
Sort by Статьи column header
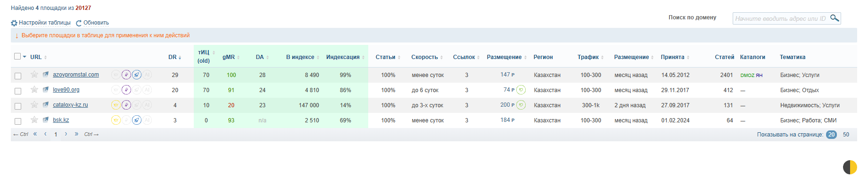388,57
